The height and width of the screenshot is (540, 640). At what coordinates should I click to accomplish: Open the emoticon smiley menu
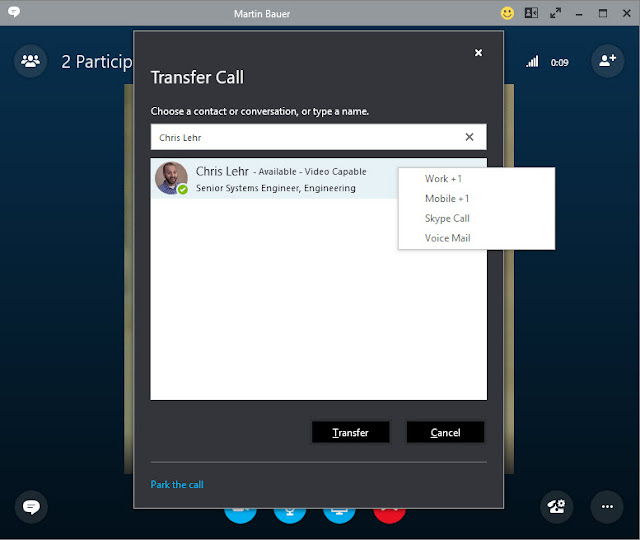[x=507, y=13]
